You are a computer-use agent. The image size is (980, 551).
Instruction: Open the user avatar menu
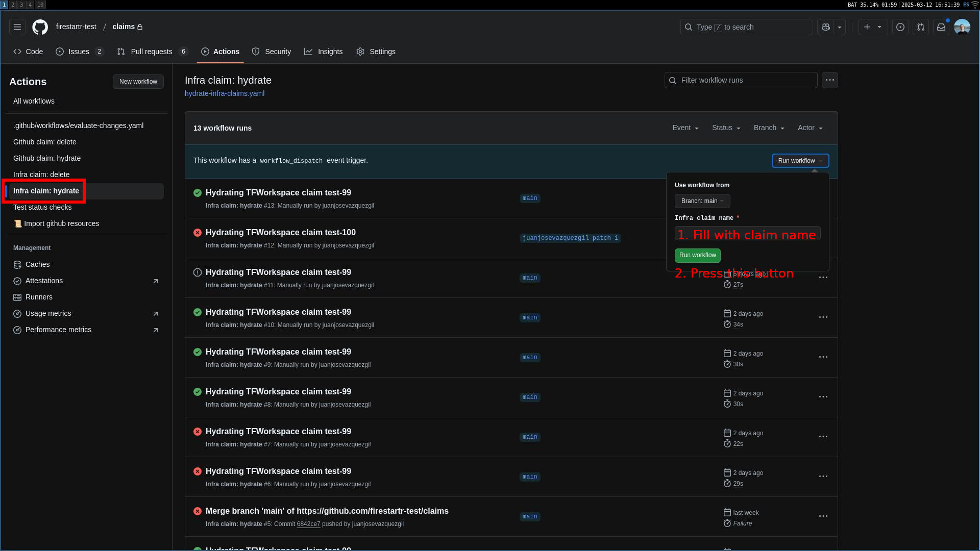pos(962,27)
